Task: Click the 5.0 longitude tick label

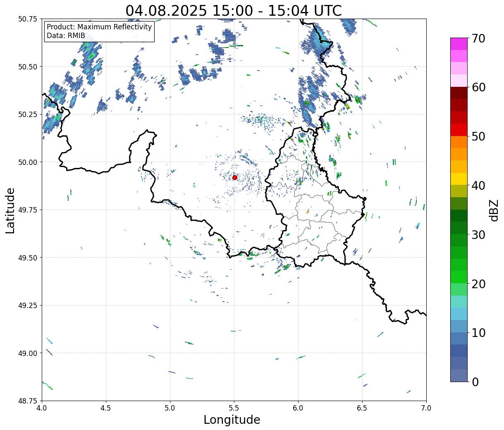Action: [x=170, y=408]
